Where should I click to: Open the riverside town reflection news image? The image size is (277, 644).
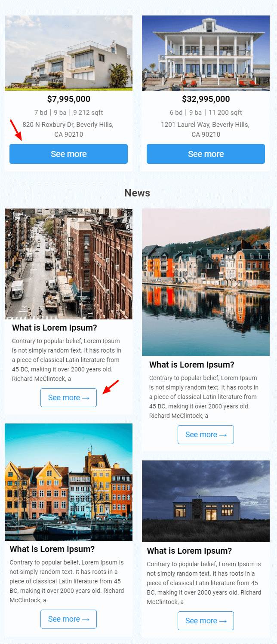click(x=206, y=282)
